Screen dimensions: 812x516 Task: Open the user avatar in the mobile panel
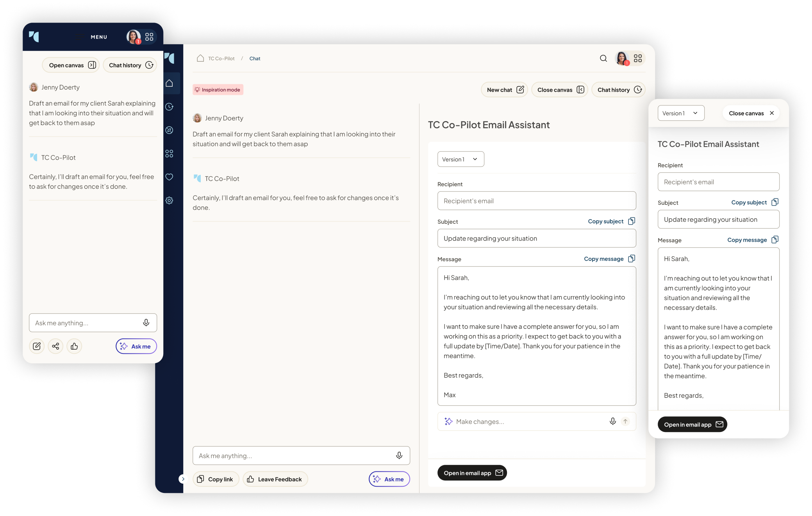point(134,37)
